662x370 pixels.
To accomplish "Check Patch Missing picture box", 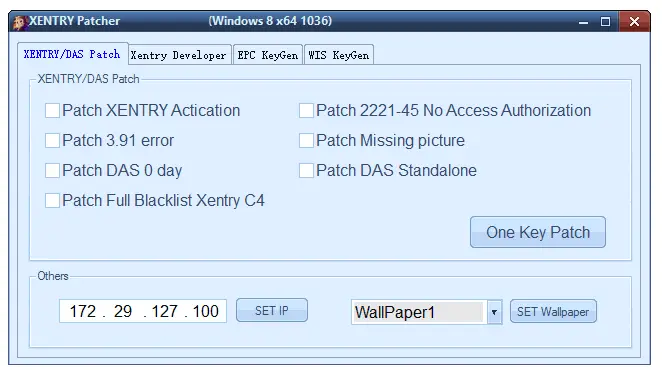I will point(307,141).
